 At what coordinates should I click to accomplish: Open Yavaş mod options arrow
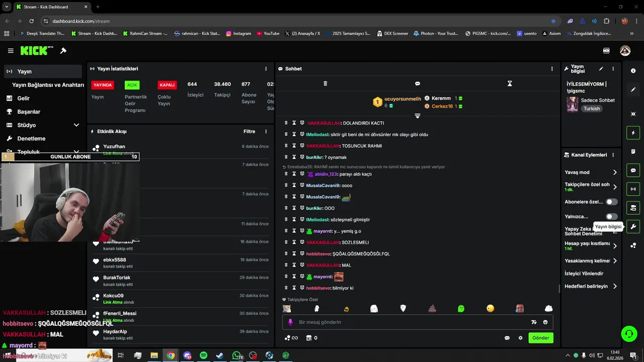(615, 172)
